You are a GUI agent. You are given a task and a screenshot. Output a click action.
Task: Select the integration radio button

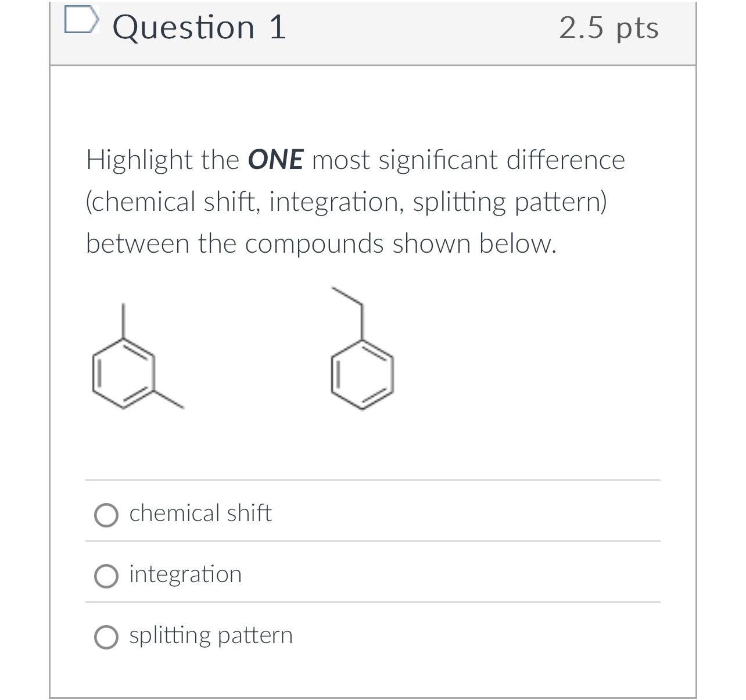click(106, 576)
